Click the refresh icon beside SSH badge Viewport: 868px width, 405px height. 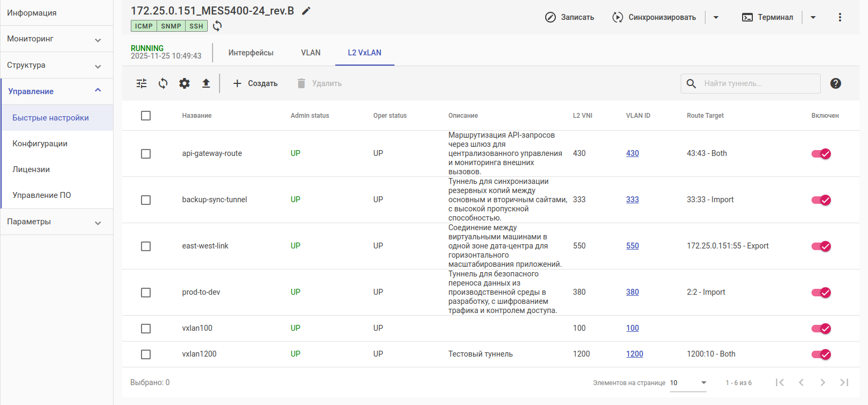[x=217, y=26]
